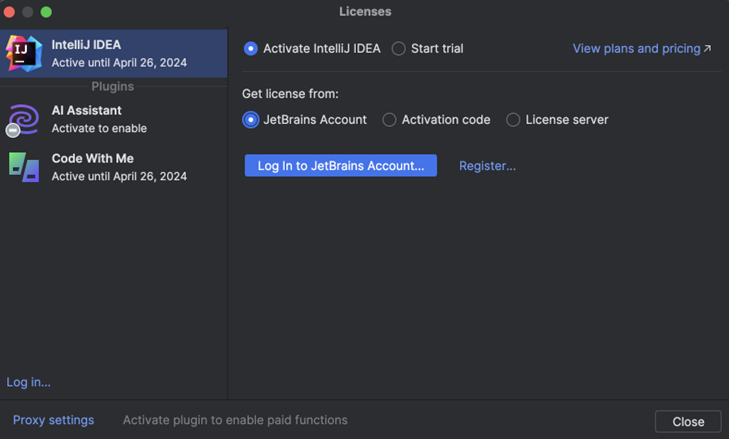Click the green maximize window button

coord(46,12)
